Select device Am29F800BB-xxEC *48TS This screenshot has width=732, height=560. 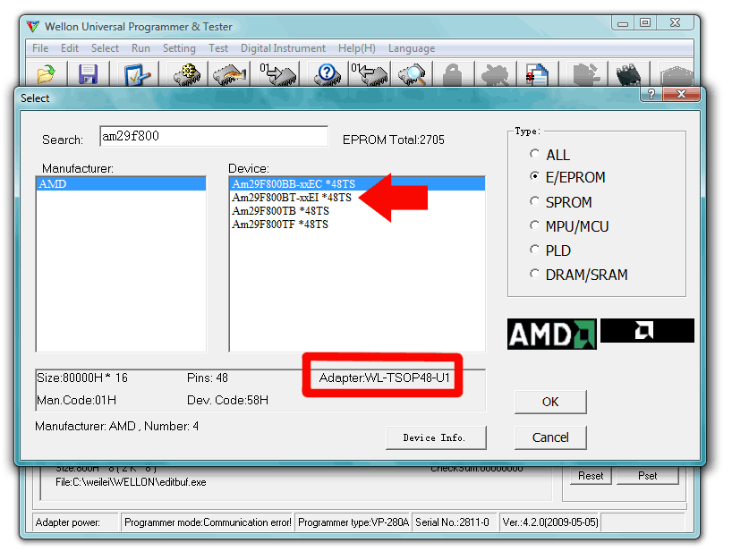coord(357,184)
